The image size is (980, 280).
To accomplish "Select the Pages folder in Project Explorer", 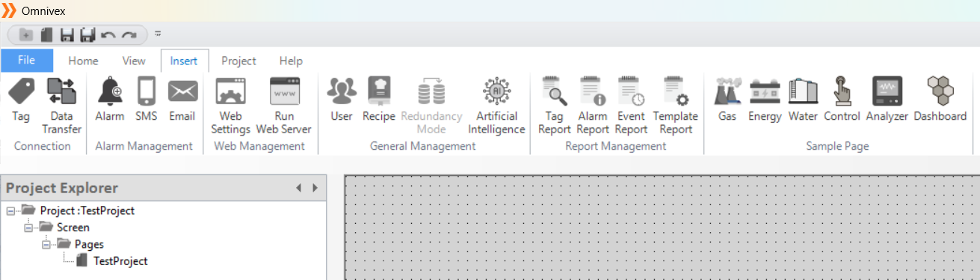I will (x=89, y=244).
